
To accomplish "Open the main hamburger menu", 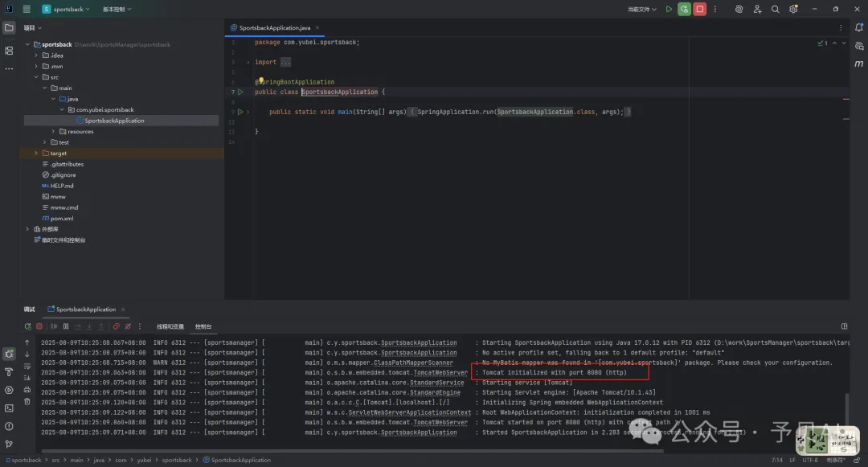I will tap(27, 9).
